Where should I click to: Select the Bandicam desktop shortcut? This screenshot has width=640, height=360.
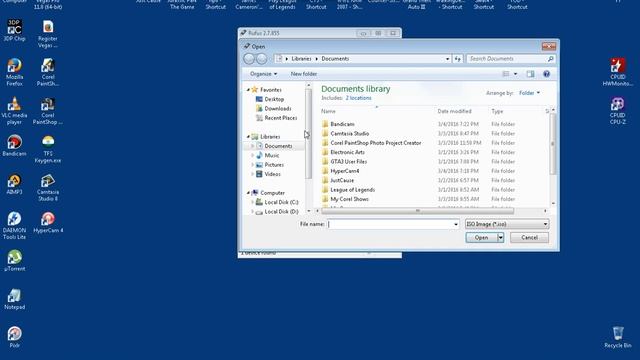click(14, 145)
